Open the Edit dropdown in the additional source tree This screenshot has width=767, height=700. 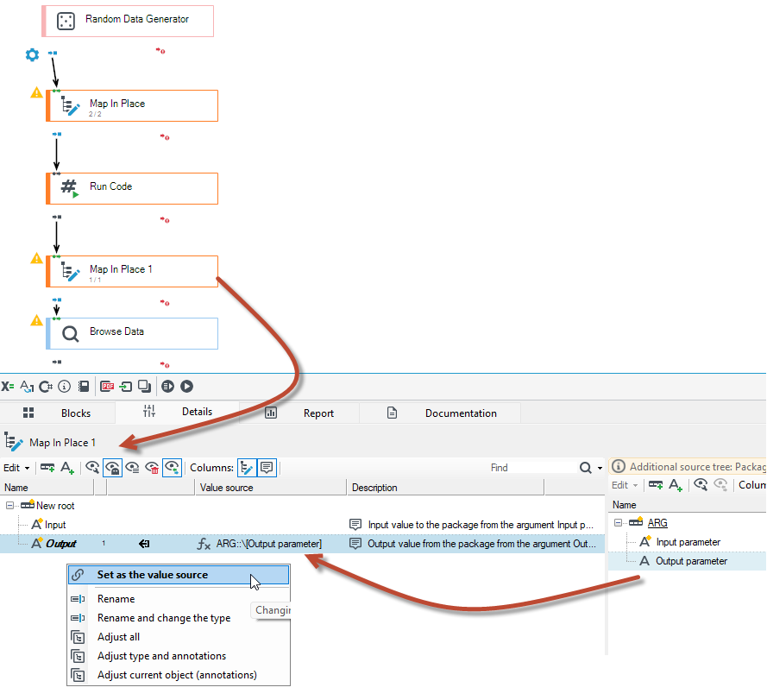pos(626,485)
